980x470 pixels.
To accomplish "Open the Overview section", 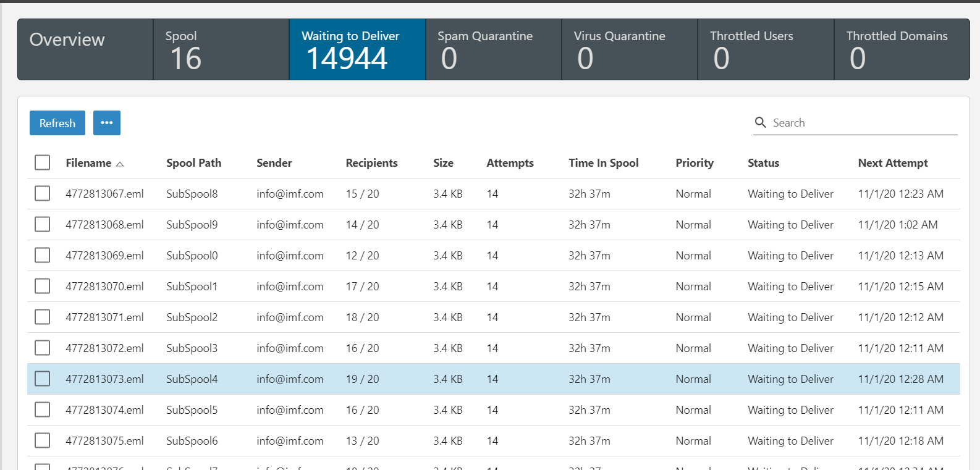I will coord(85,49).
